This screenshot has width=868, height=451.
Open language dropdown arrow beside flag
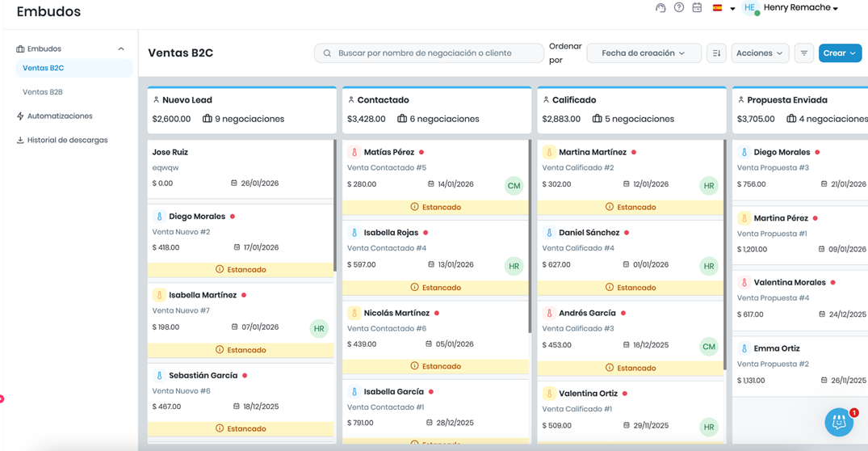(x=732, y=8)
